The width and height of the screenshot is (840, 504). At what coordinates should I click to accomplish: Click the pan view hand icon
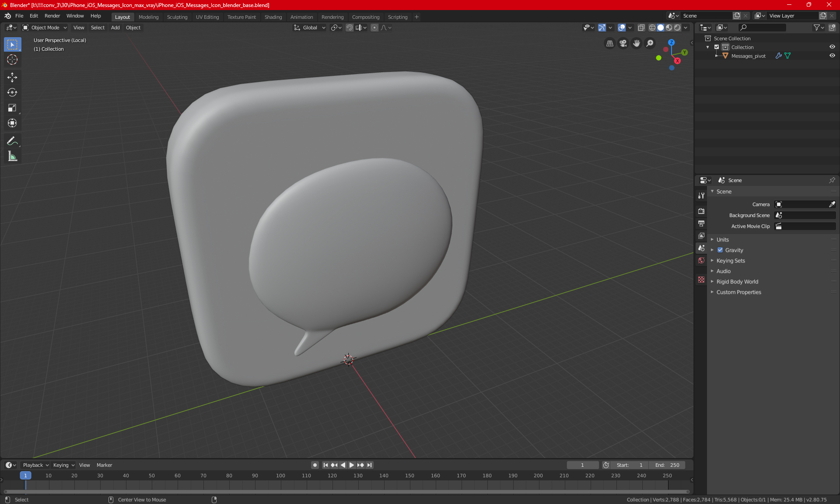click(637, 43)
